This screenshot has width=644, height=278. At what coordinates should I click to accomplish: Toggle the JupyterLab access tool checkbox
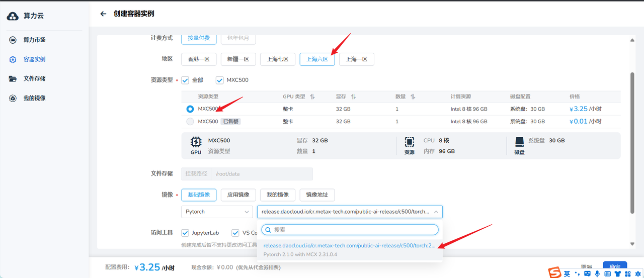185,233
